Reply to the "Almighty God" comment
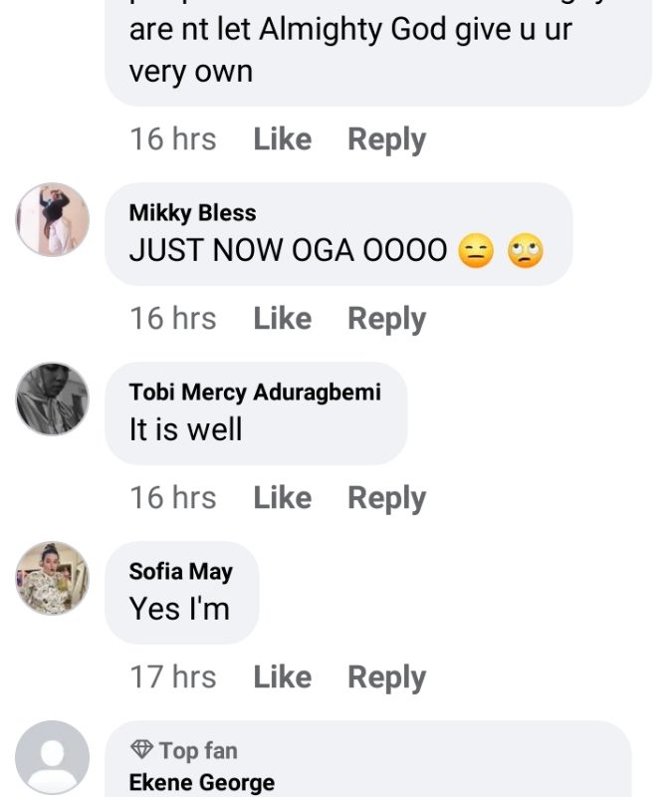672x797 pixels. pyautogui.click(x=386, y=139)
